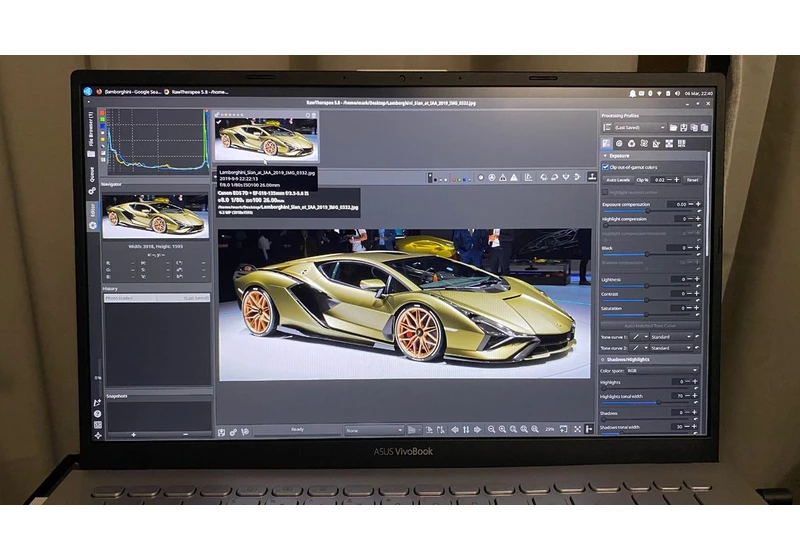Open Tone curve 1 type dropdown
Screen dimensions: 800x560
pos(638,337)
